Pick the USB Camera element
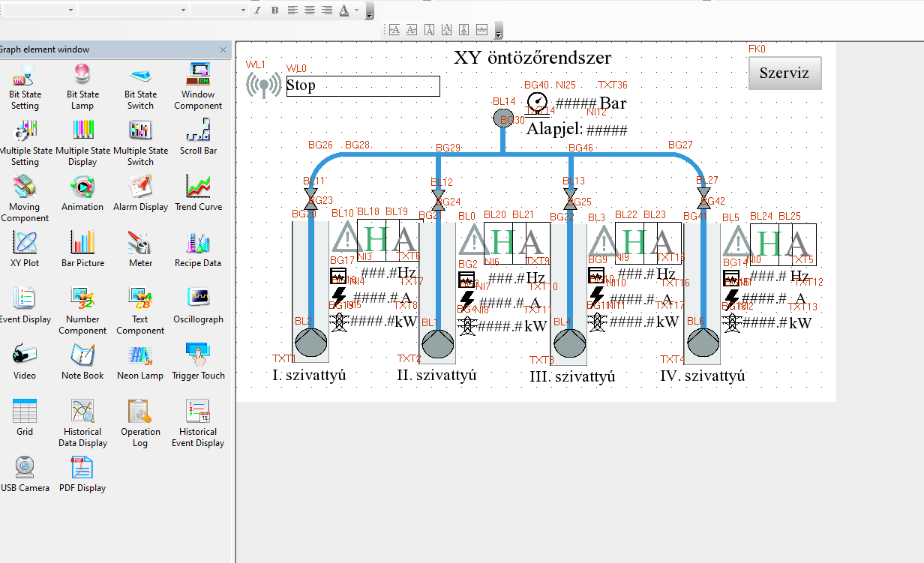This screenshot has width=924, height=563. tap(25, 475)
